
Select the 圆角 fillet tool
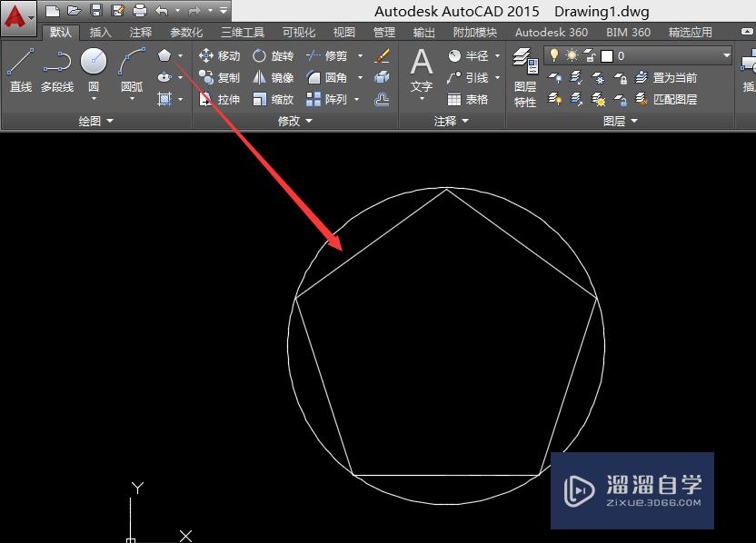click(x=327, y=77)
